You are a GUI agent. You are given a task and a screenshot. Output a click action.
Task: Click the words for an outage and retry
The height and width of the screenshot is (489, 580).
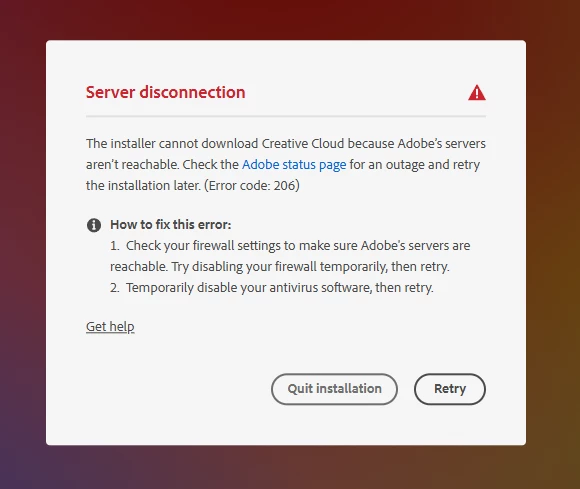pyautogui.click(x=415, y=165)
